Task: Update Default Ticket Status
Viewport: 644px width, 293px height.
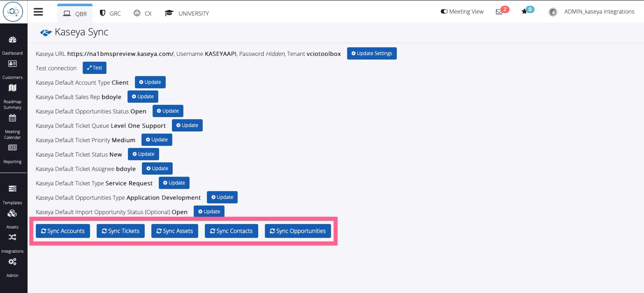Action: (x=143, y=154)
